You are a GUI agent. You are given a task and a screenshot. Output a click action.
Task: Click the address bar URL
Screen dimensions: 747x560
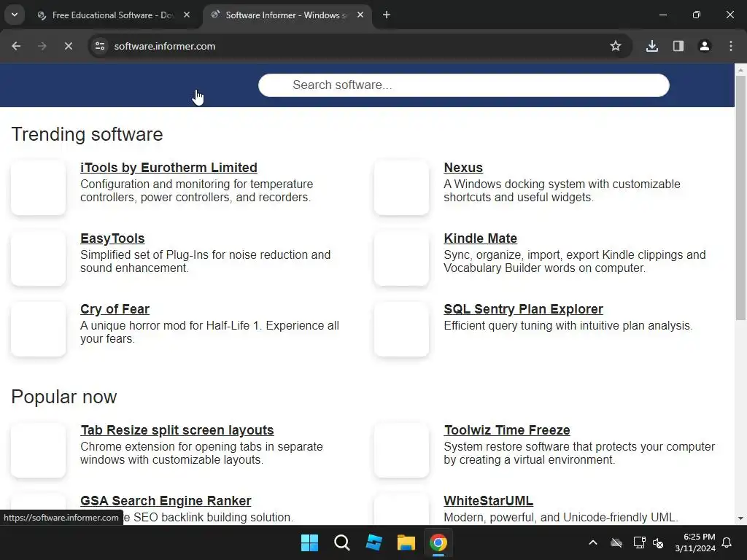(x=165, y=46)
